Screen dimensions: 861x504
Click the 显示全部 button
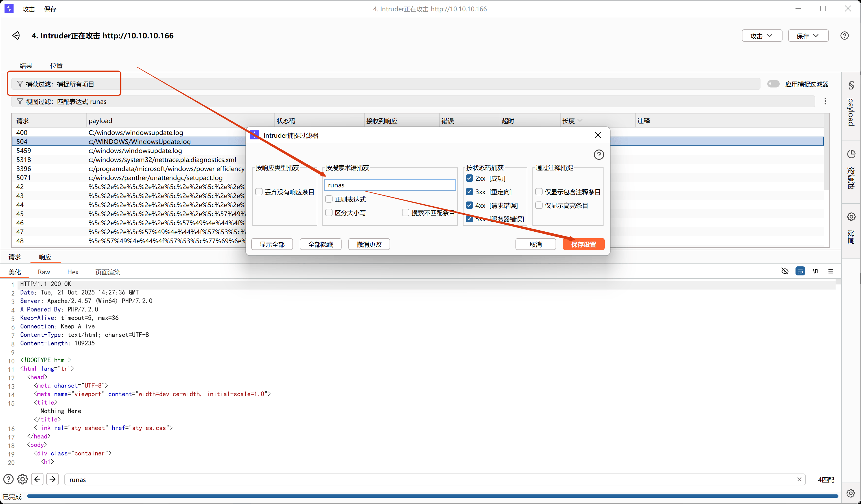click(272, 244)
